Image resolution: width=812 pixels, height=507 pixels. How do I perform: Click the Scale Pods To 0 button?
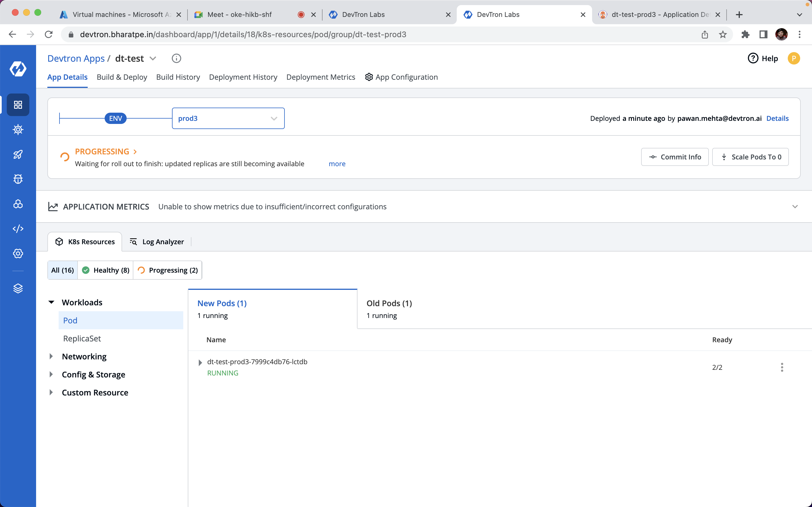point(750,157)
